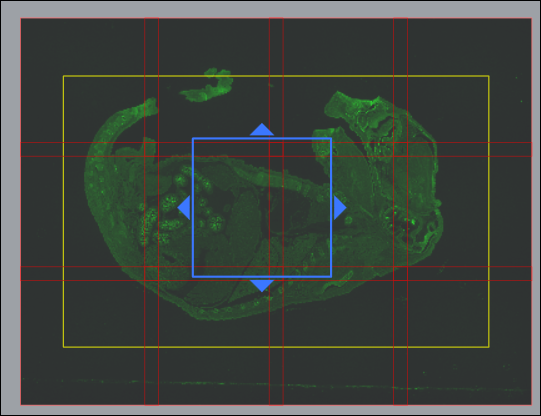Click the blue left arrow beside the selection box
541x416 pixels.
[x=184, y=208]
